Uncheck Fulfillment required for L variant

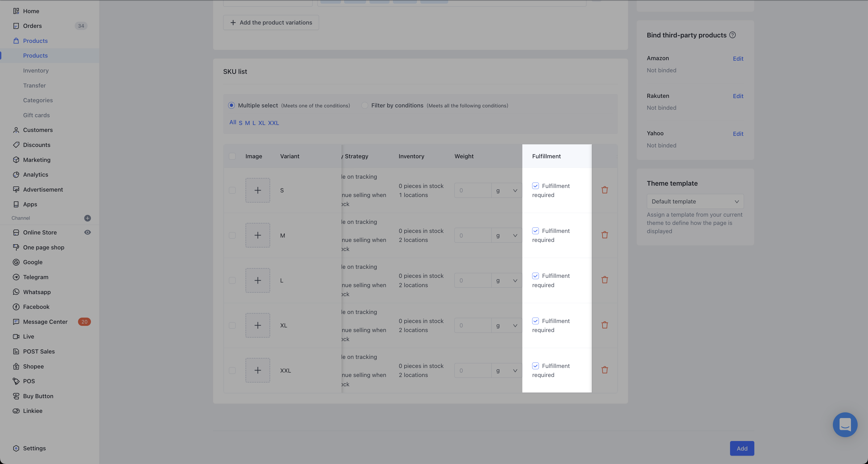click(536, 276)
